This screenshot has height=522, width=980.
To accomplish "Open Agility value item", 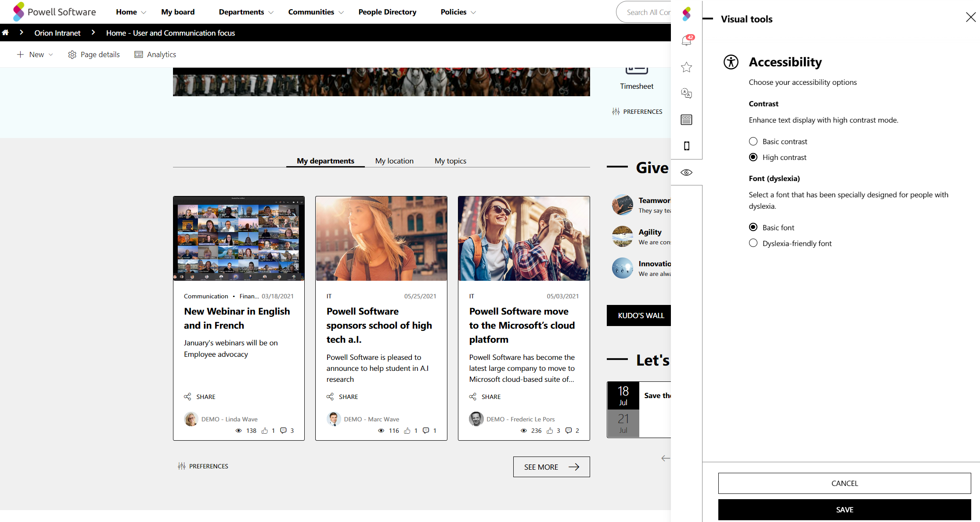I will [x=641, y=236].
